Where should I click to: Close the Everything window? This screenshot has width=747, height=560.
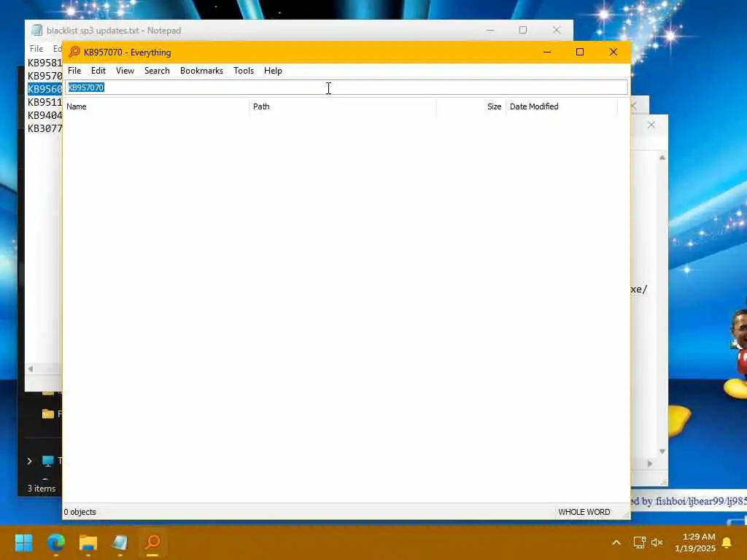coord(613,52)
